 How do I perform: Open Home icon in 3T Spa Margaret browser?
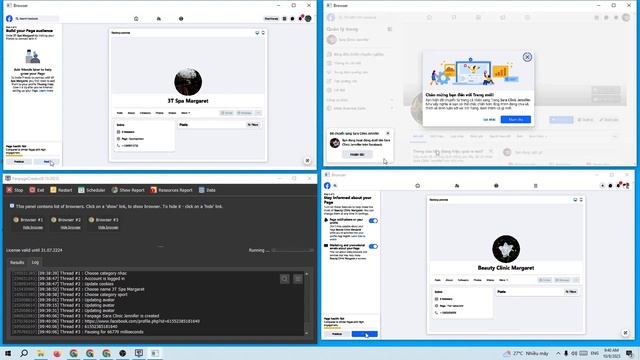tap(136, 18)
